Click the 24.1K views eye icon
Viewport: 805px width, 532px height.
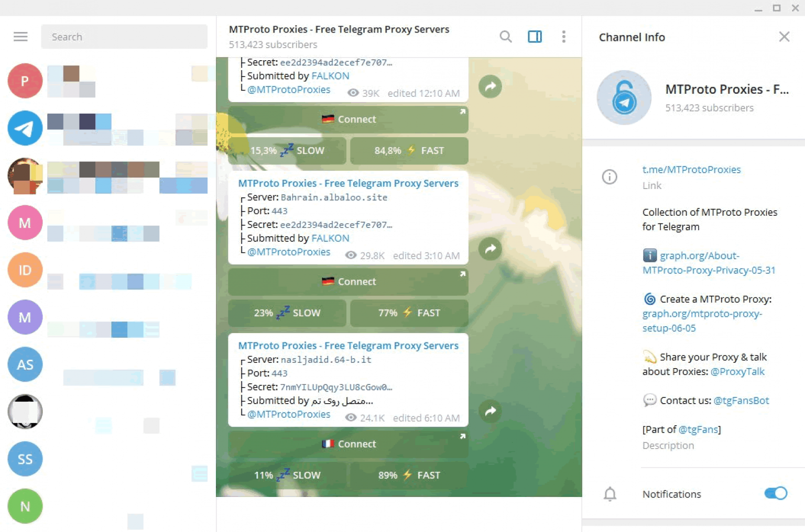tap(351, 417)
